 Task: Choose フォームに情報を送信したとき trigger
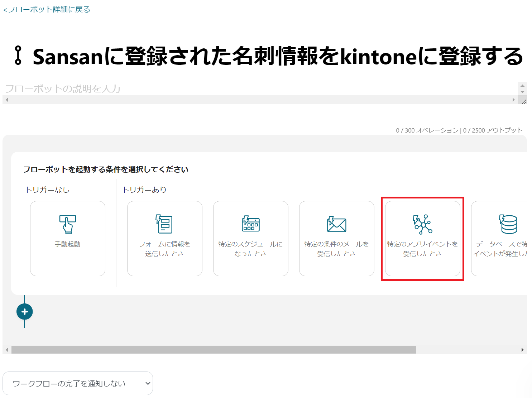point(165,239)
